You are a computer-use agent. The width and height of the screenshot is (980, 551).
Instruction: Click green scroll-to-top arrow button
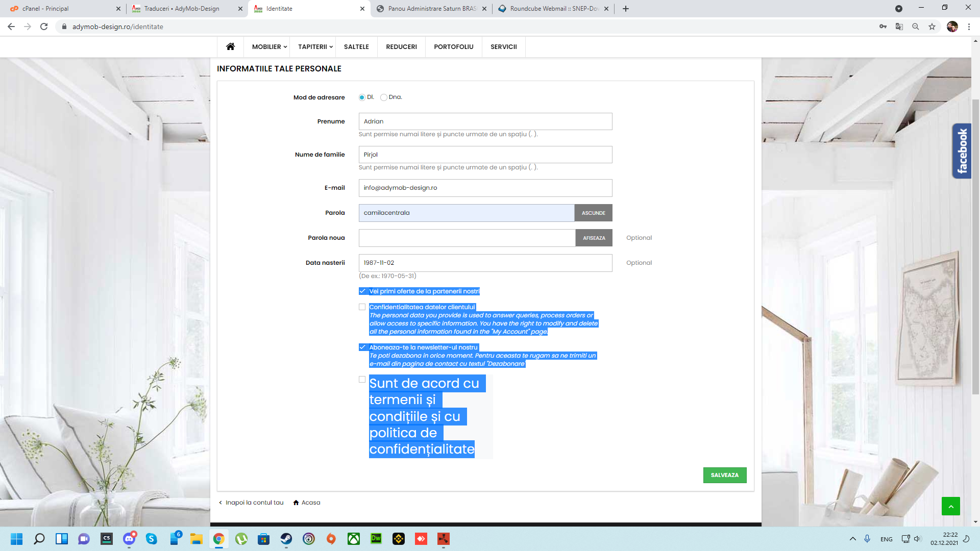(x=950, y=506)
